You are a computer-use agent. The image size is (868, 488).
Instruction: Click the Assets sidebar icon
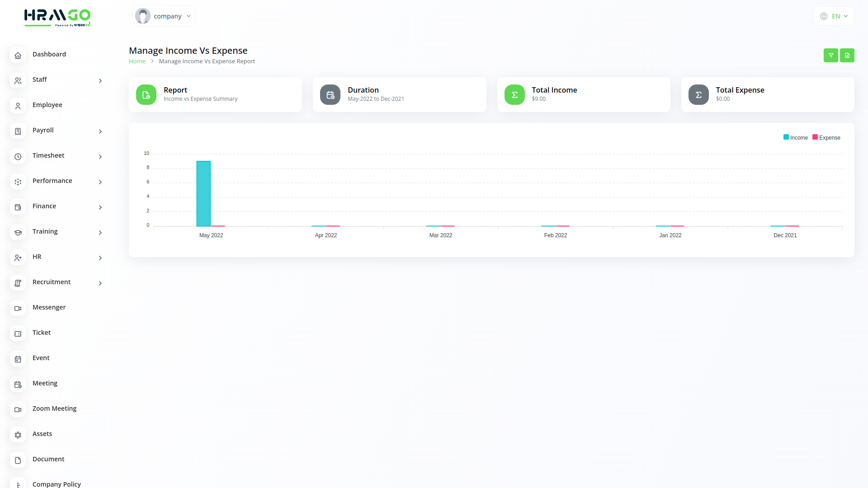click(18, 435)
